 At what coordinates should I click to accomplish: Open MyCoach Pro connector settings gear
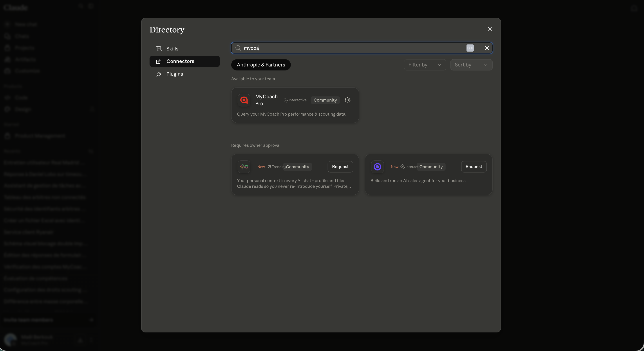(347, 100)
